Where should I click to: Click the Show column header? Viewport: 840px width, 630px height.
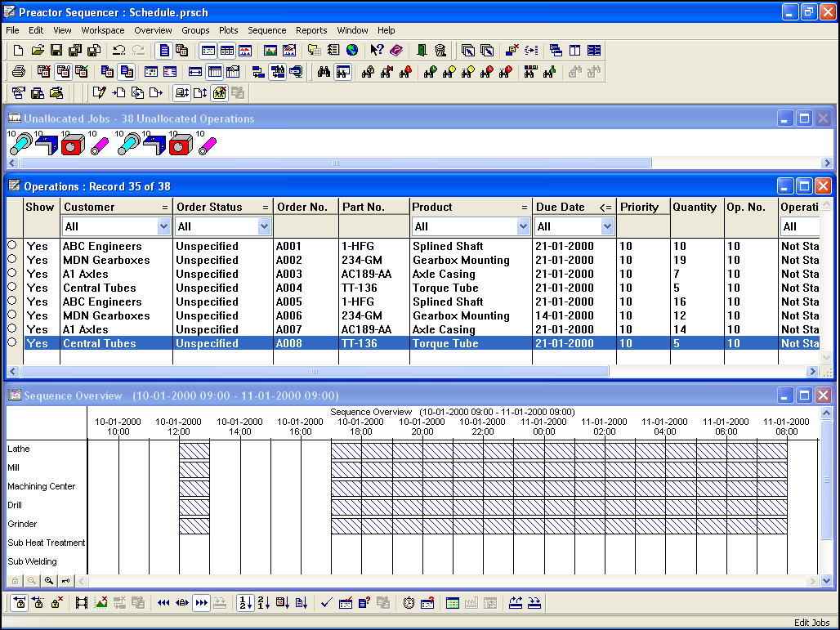point(41,207)
